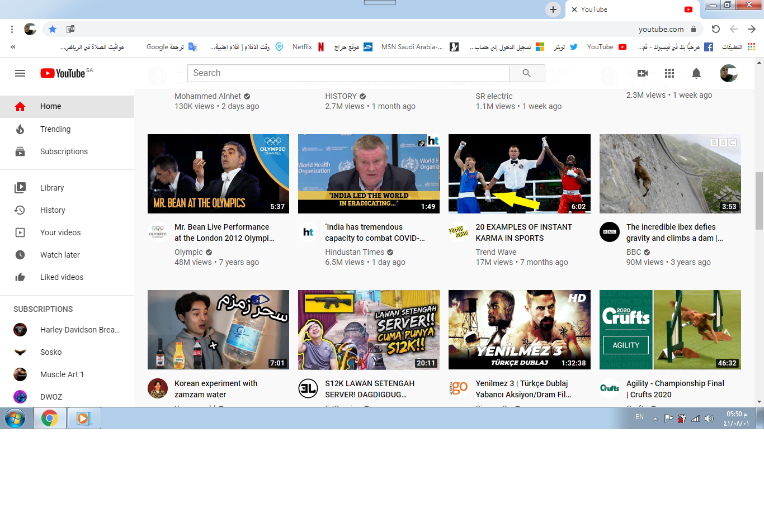Open the Mr. Bean Live Performance title

coord(224,232)
